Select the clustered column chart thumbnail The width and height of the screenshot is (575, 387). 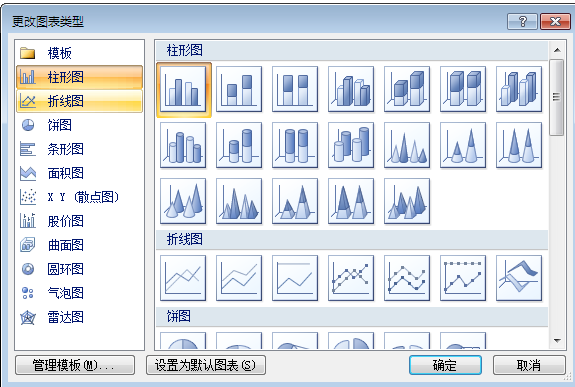click(183, 90)
